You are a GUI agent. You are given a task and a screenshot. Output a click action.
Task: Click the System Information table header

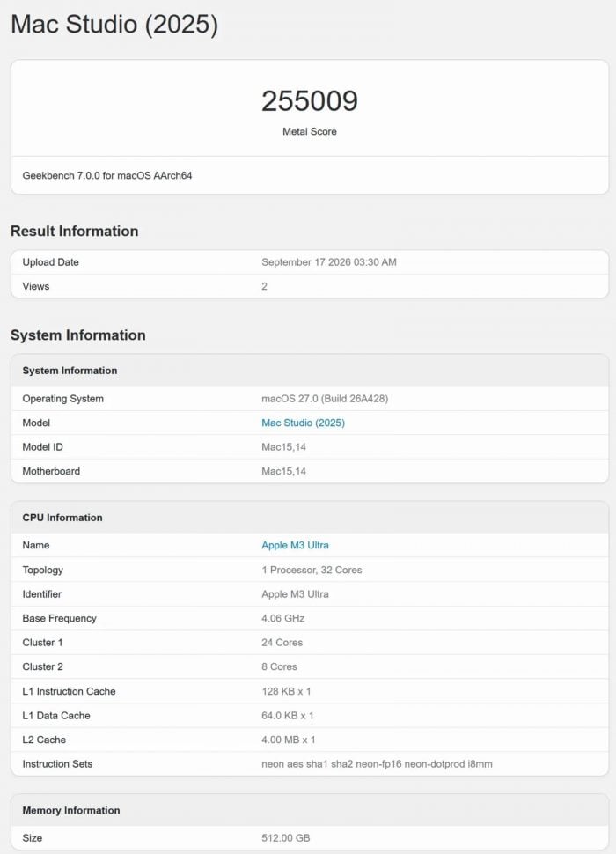click(x=310, y=371)
